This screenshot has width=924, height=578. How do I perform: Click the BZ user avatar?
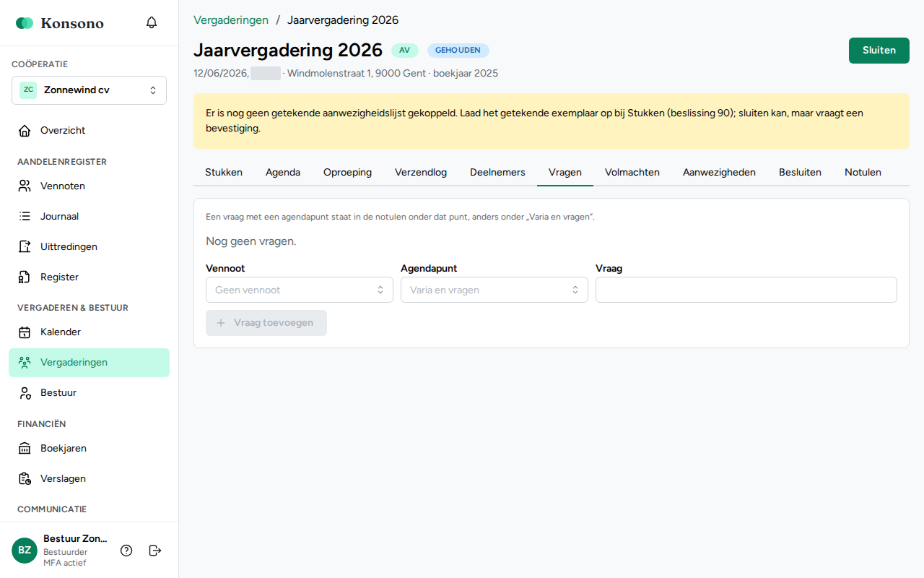click(x=25, y=551)
